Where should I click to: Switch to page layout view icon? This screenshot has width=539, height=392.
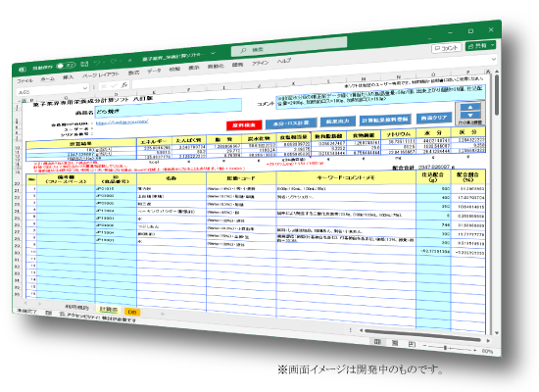click(395, 343)
